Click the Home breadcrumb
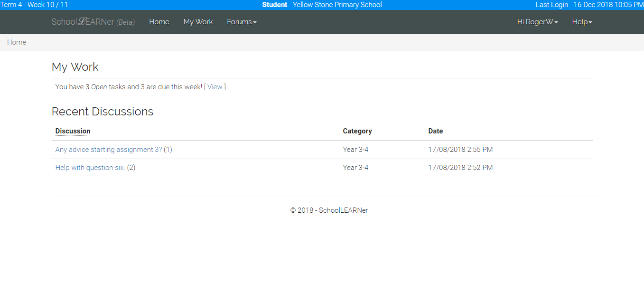The image size is (644, 293). pyautogui.click(x=17, y=42)
